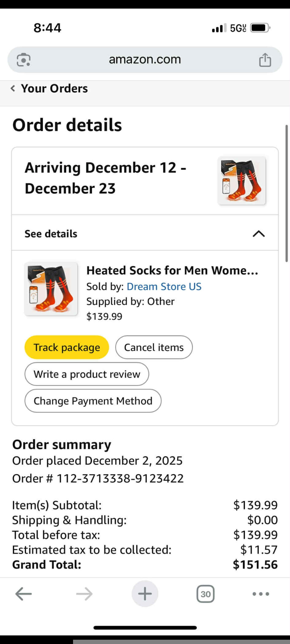Tap the amazon.com address field
Image resolution: width=290 pixels, height=644 pixels.
[x=145, y=60]
